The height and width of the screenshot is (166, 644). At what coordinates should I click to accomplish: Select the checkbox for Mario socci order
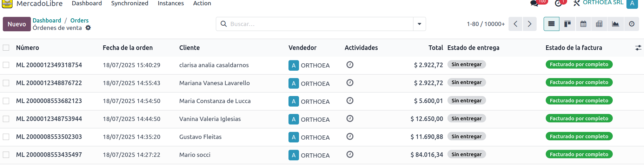[6, 155]
